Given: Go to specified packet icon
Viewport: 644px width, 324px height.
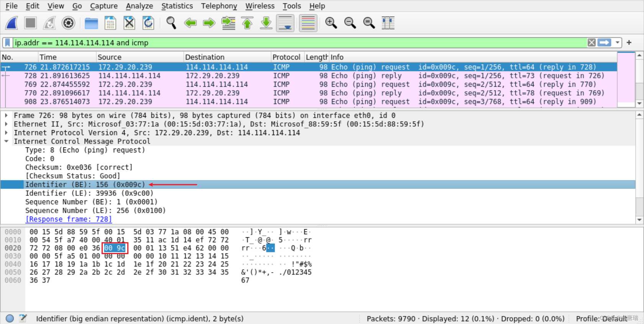Looking at the screenshot, I should (x=228, y=23).
